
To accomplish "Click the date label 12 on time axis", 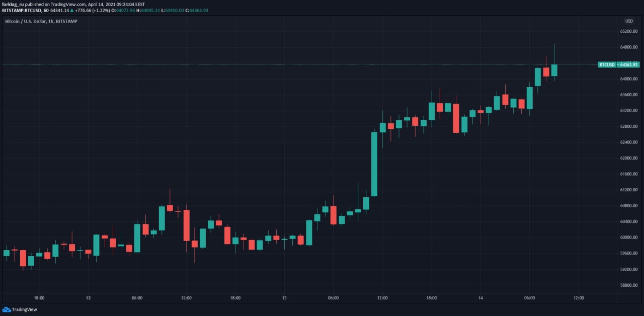I will [88, 298].
